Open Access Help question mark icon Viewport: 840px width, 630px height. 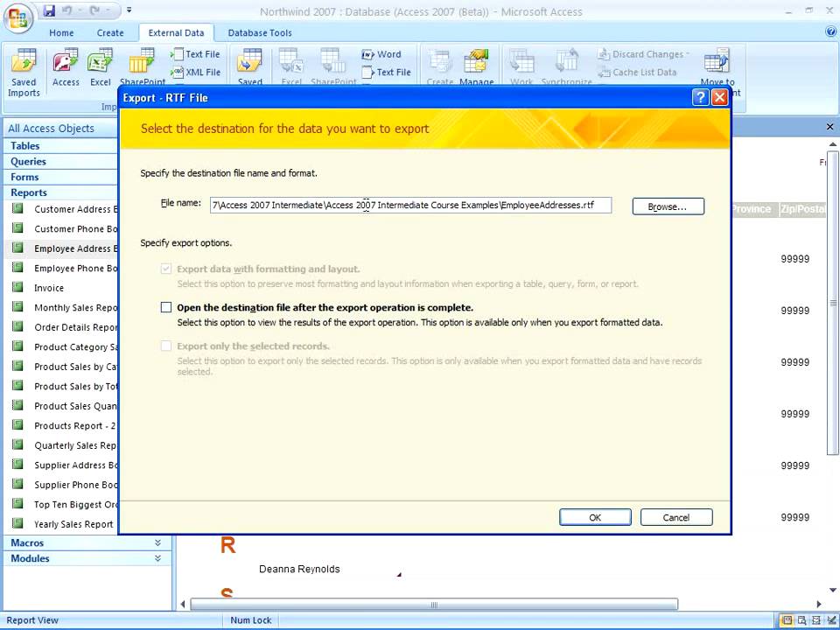click(x=831, y=32)
